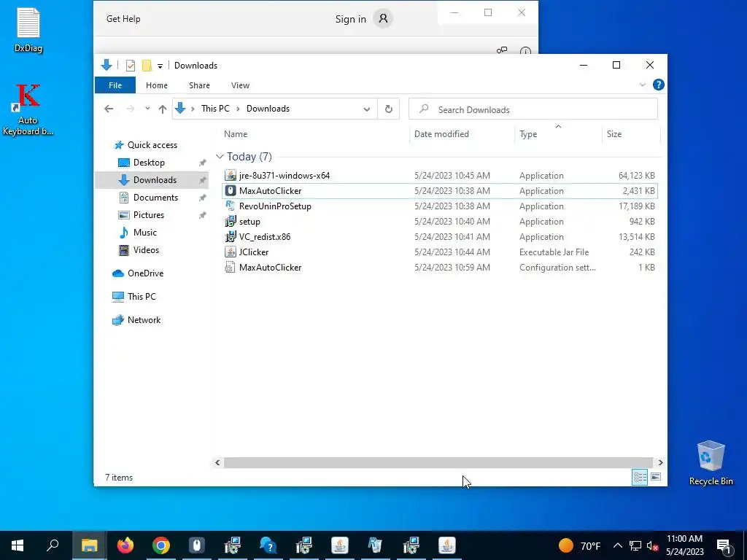Select Videos in navigation pane
The width and height of the screenshot is (747, 560).
coord(146,250)
